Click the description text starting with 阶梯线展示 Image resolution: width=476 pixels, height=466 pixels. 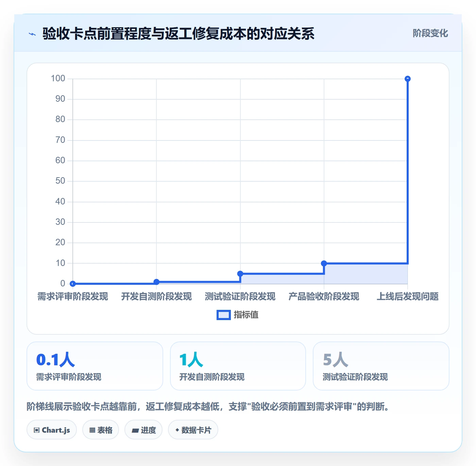coord(208,406)
